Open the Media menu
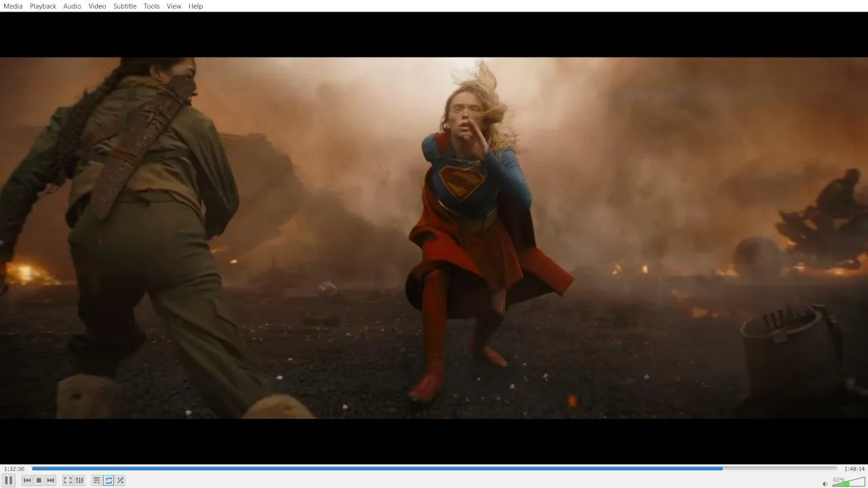The image size is (868, 488). 13,6
